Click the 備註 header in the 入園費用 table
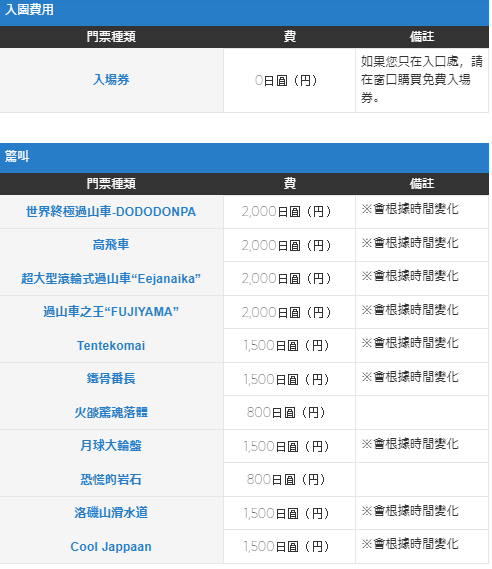492x569 pixels. (x=422, y=37)
